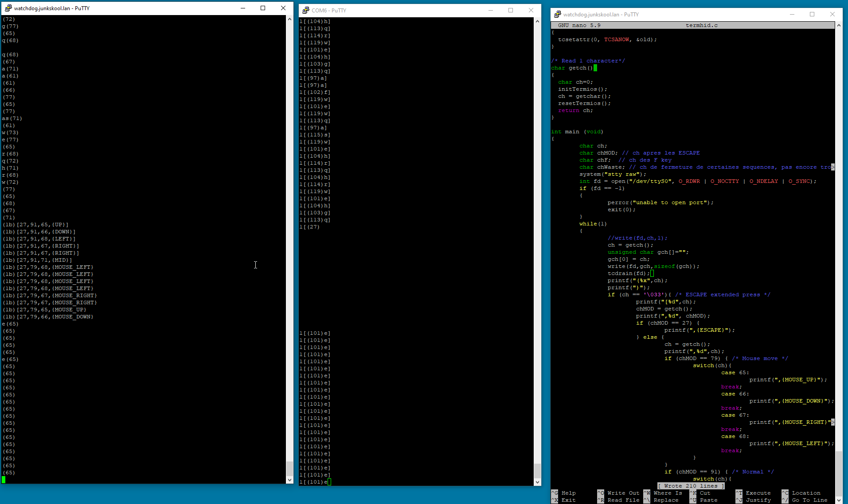The width and height of the screenshot is (848, 504).
Task: Click the 'l[(27)' line in COM6 terminal
Action: (309, 227)
